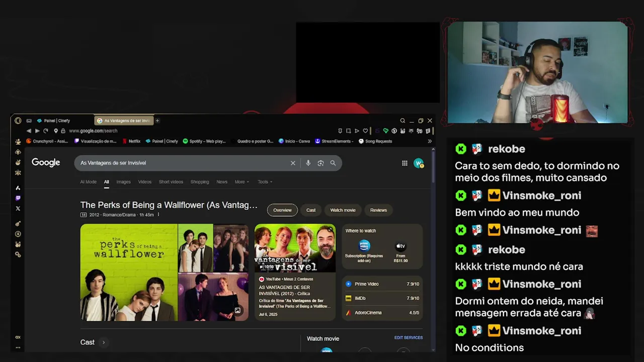This screenshot has width=644, height=362.
Task: Click the AdoroCinema 4.5/5 rating row
Action: [x=382, y=313]
